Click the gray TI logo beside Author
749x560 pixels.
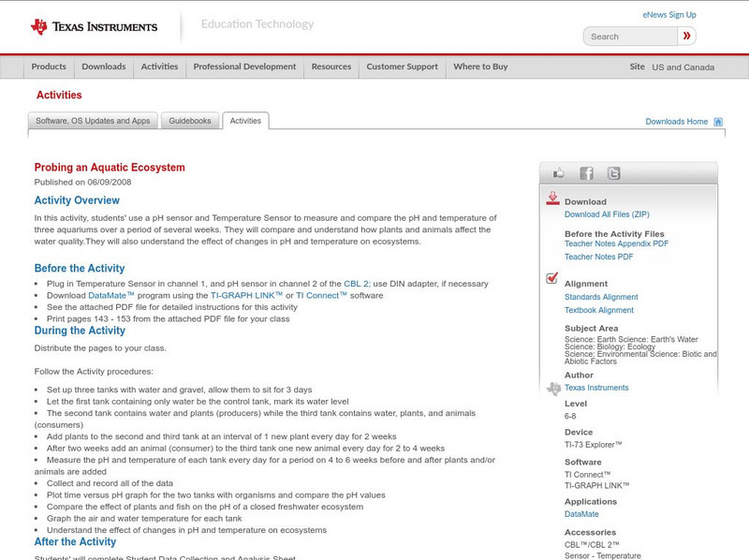pyautogui.click(x=553, y=389)
